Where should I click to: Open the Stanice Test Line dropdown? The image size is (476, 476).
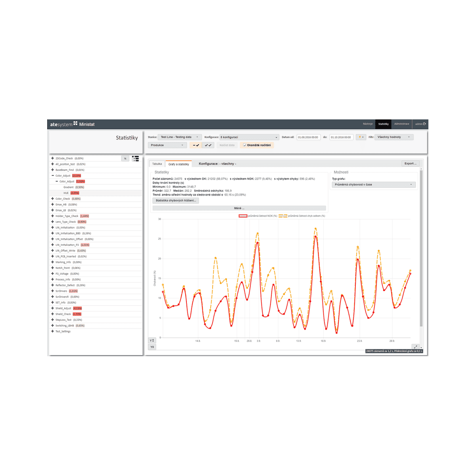coord(180,137)
